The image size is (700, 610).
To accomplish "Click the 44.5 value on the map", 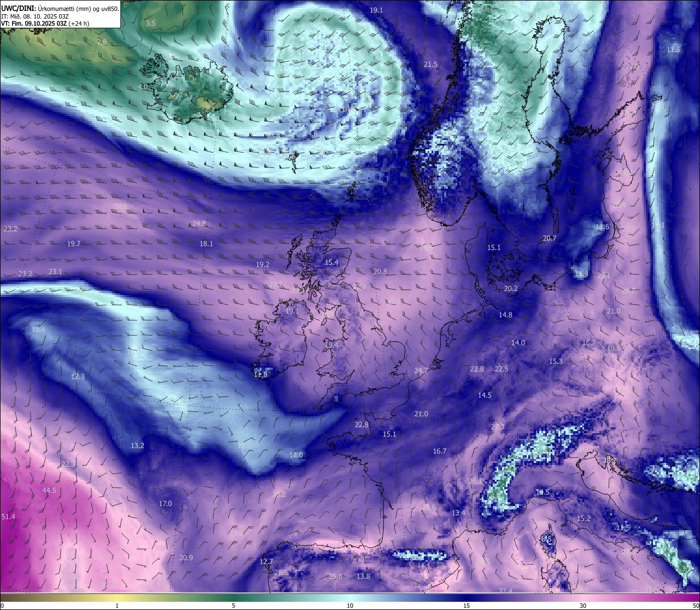I will point(49,490).
